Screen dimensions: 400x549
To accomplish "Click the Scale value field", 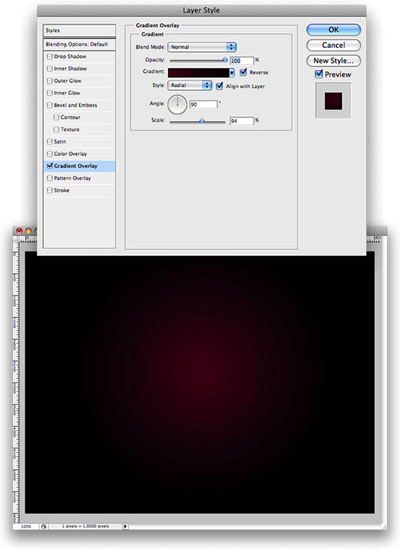I will click(241, 121).
